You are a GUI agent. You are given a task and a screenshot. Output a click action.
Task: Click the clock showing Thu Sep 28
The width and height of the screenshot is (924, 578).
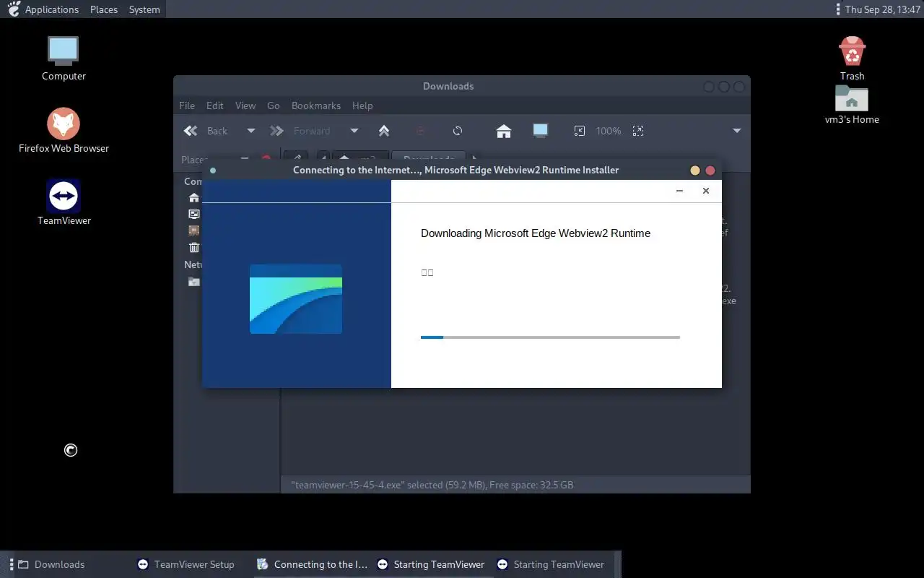tap(883, 9)
